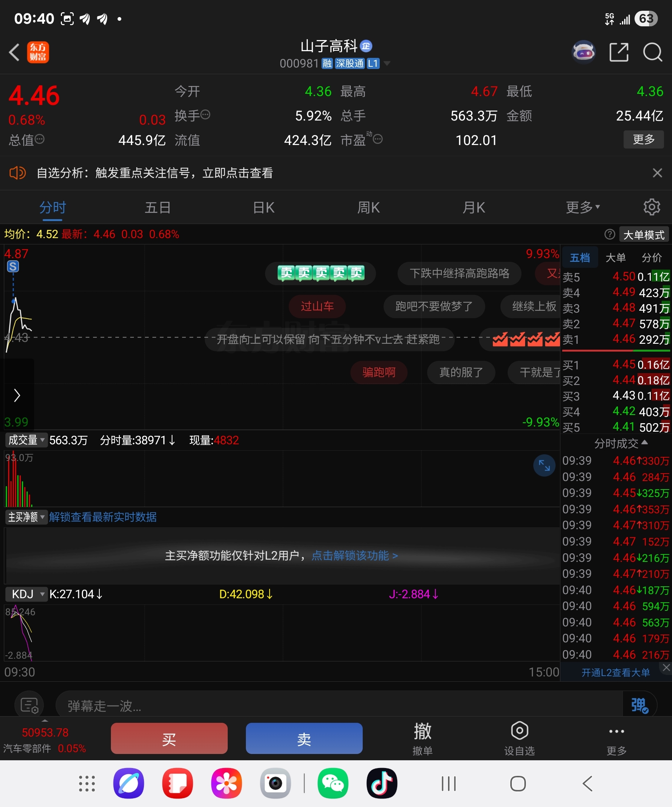
Task: Tap the question mark help icon
Action: (x=609, y=234)
